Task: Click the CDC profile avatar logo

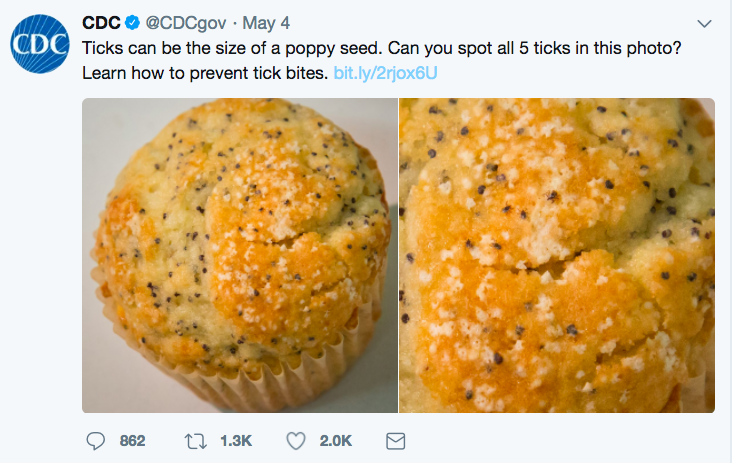Action: pyautogui.click(x=40, y=45)
